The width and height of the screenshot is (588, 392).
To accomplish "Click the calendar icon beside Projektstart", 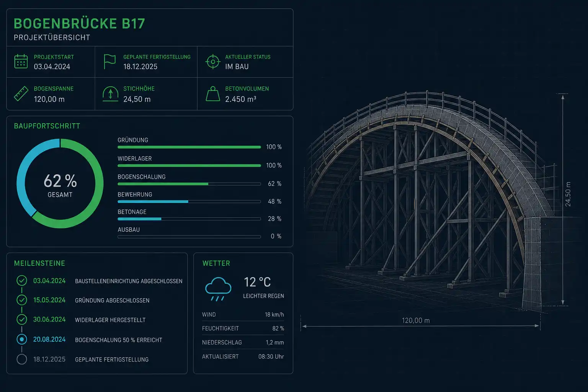I will point(21,61).
